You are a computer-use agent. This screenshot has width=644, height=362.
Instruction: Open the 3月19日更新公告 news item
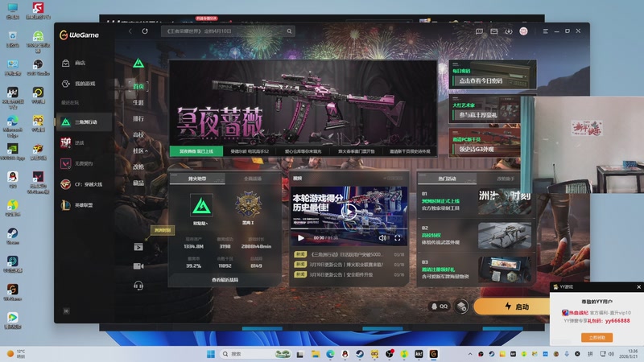coord(349,265)
